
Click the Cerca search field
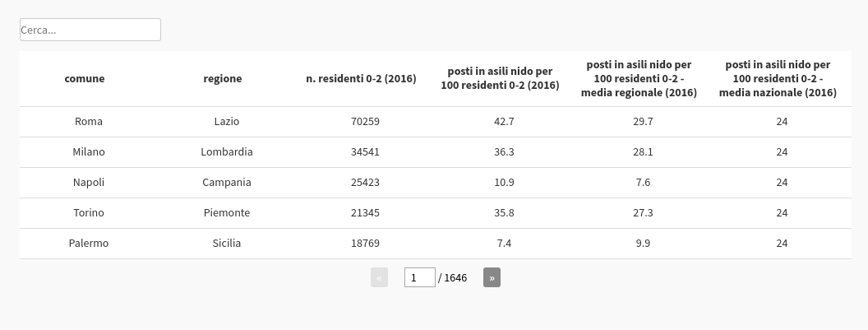click(90, 30)
